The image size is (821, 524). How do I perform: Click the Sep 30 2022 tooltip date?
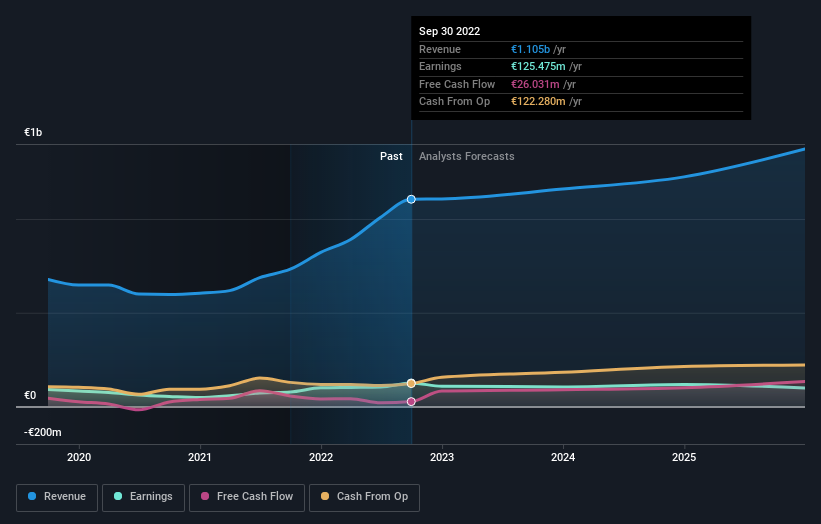(x=449, y=31)
